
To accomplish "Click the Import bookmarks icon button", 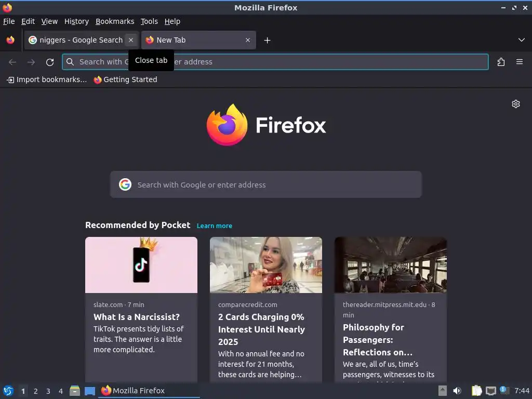I will [x=47, y=79].
